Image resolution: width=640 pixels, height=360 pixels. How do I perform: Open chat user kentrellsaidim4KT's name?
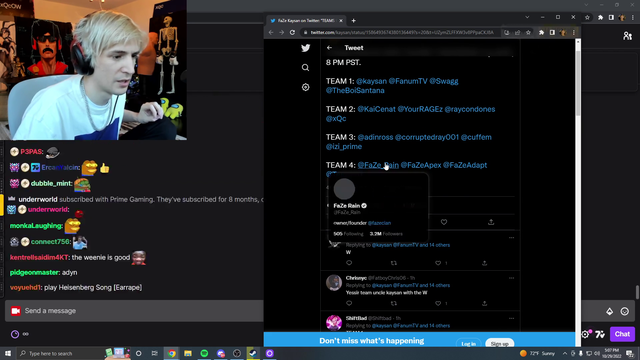click(39, 258)
